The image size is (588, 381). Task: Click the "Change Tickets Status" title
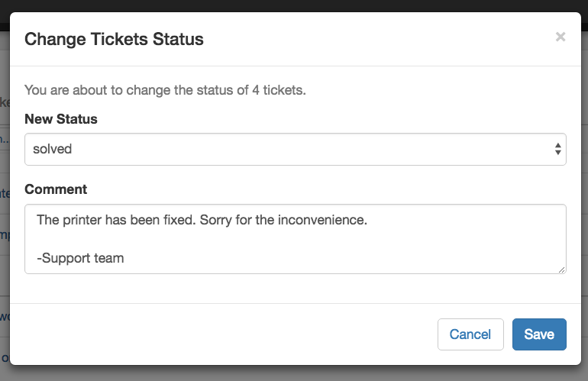[114, 39]
